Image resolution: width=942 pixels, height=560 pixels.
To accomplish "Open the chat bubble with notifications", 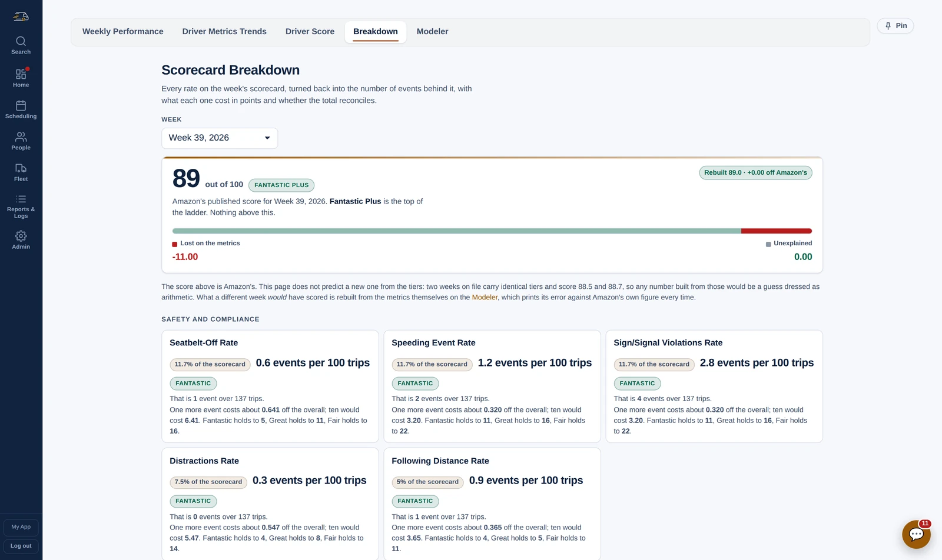I will click(x=916, y=534).
